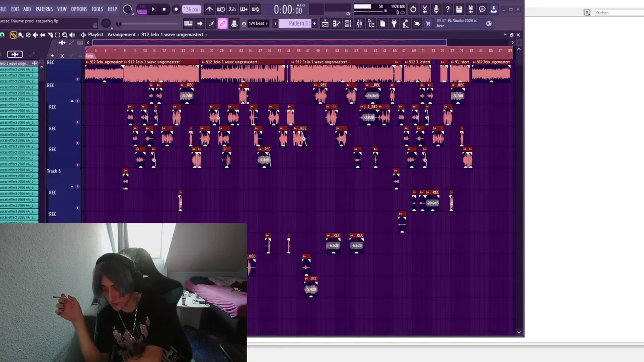Open the Channel rack
644x362 pixels.
pos(348,23)
